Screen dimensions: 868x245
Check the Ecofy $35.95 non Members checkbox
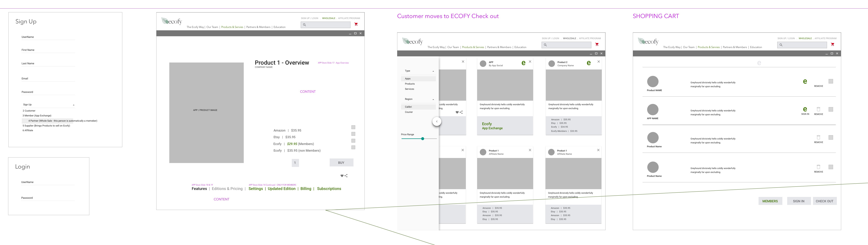(x=353, y=147)
